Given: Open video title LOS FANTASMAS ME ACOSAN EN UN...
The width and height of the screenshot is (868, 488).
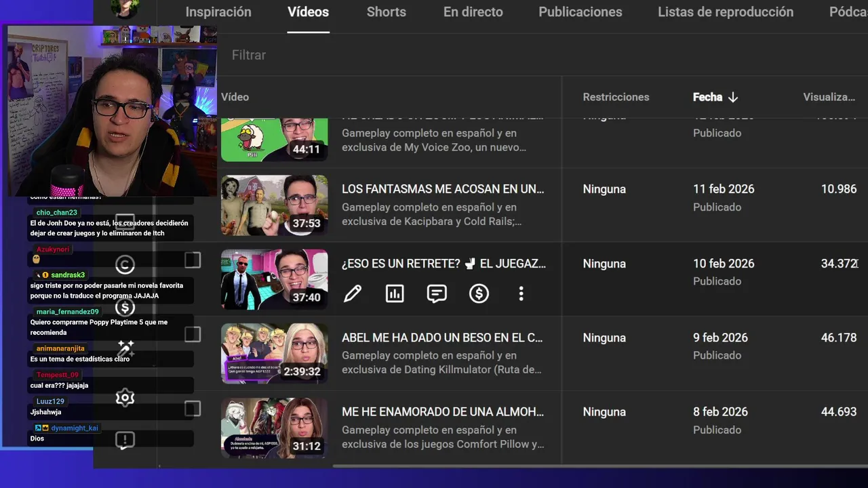Looking at the screenshot, I should pyautogui.click(x=443, y=189).
